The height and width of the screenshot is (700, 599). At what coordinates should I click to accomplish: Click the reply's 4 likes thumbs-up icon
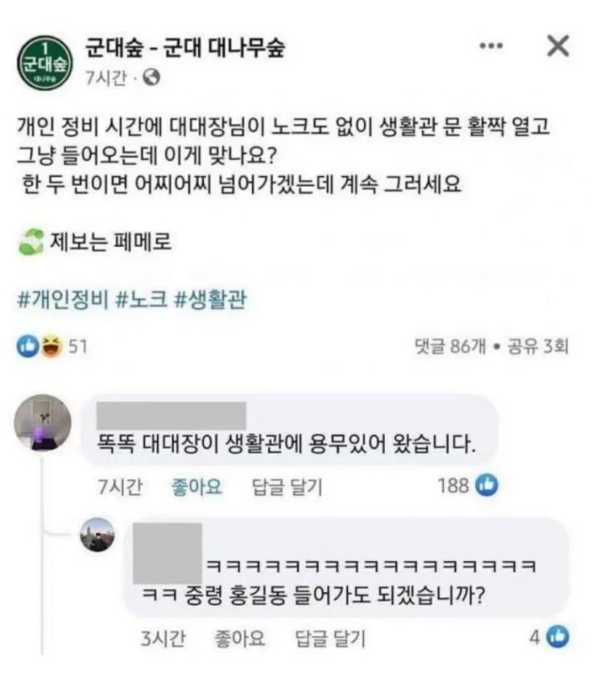558,637
